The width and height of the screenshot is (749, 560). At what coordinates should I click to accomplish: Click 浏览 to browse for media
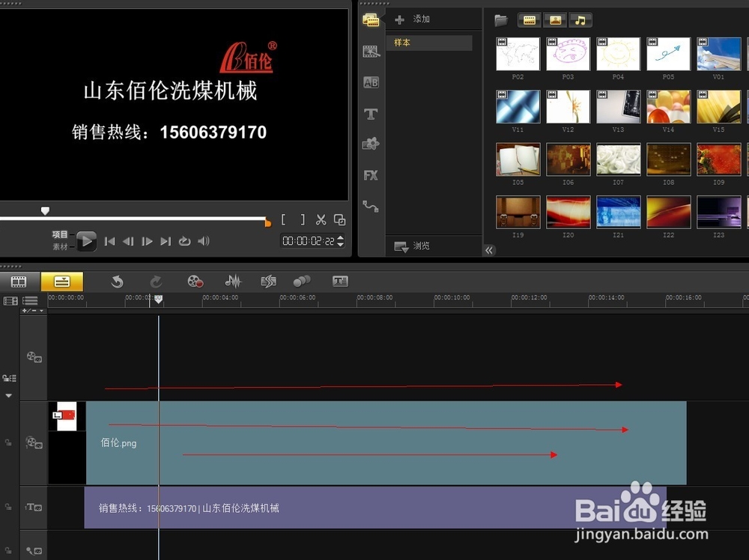coord(412,246)
